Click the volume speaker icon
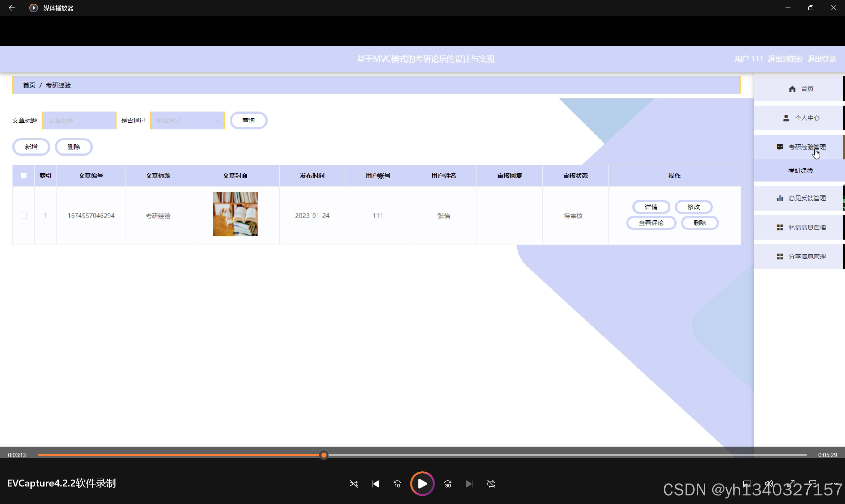Screen dimensions: 845x504 pos(768,483)
